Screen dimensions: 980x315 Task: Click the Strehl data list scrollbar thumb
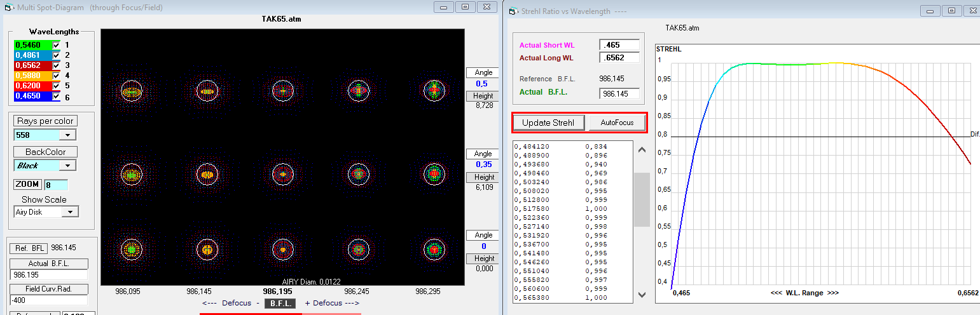click(642, 199)
